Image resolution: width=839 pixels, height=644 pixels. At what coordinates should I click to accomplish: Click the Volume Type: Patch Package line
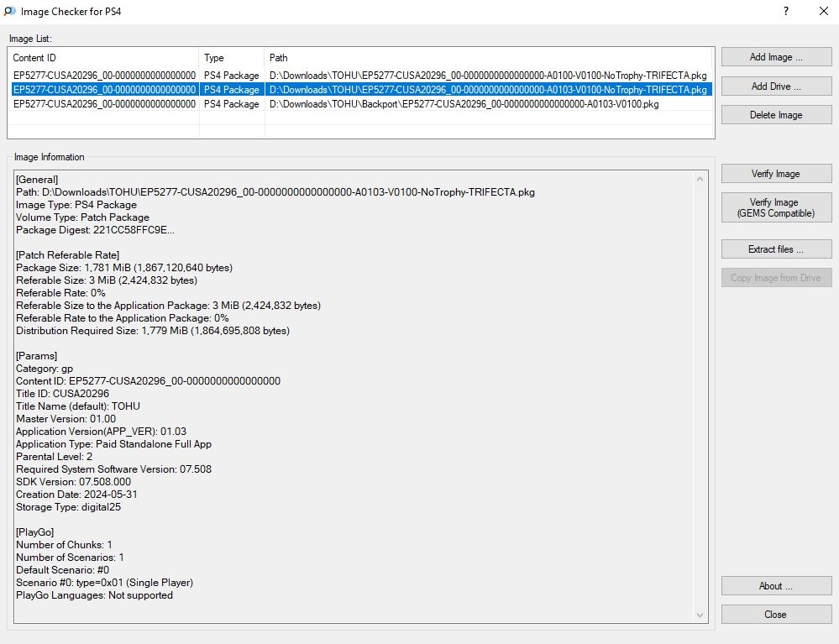[x=82, y=217]
